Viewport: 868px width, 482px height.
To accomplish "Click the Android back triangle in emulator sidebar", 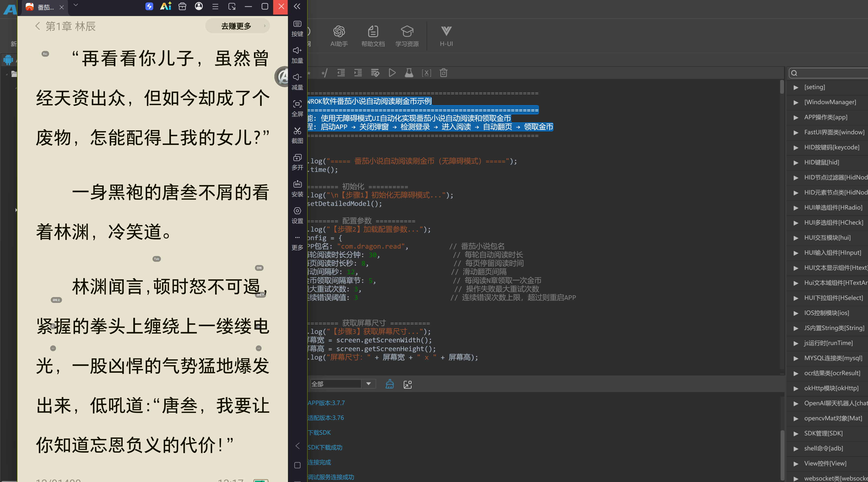I will pyautogui.click(x=297, y=446).
